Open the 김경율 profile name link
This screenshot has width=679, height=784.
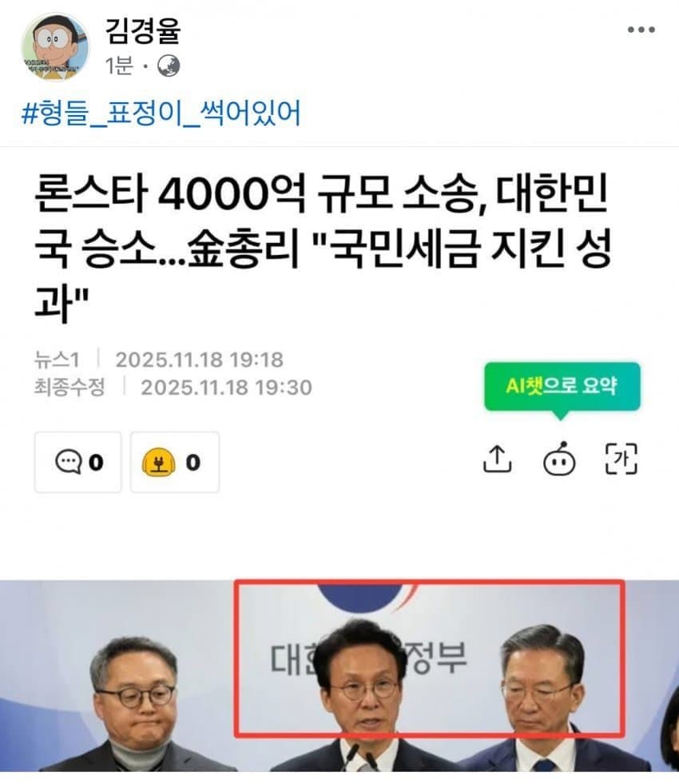(142, 30)
